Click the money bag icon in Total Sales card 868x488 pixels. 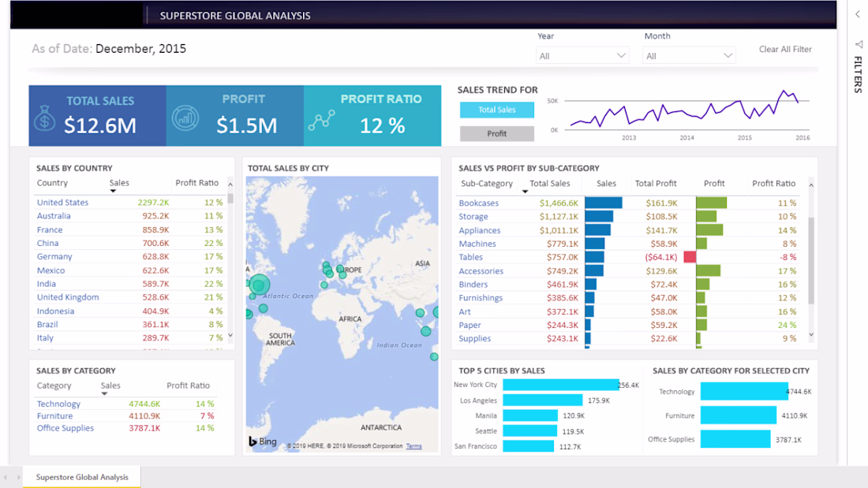44,117
